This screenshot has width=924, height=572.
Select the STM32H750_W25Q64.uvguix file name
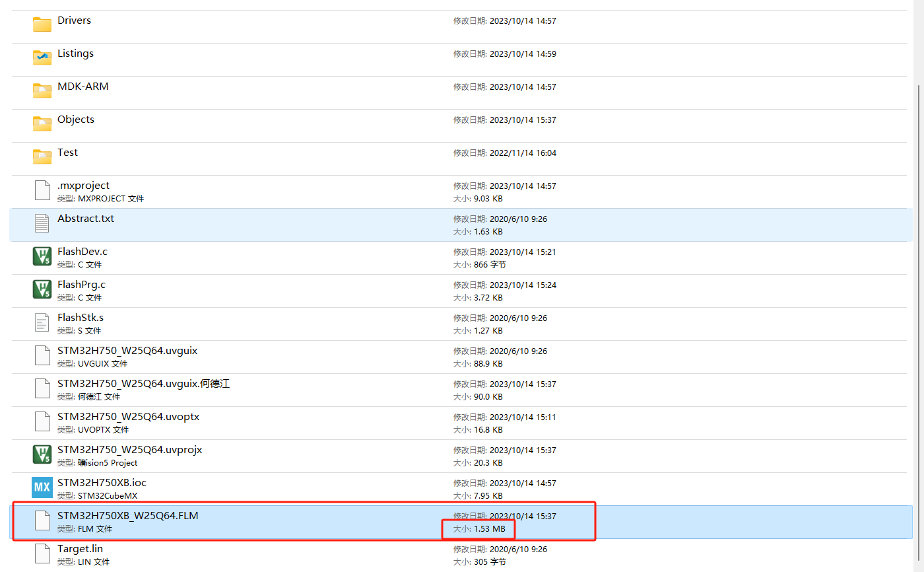[x=127, y=351]
